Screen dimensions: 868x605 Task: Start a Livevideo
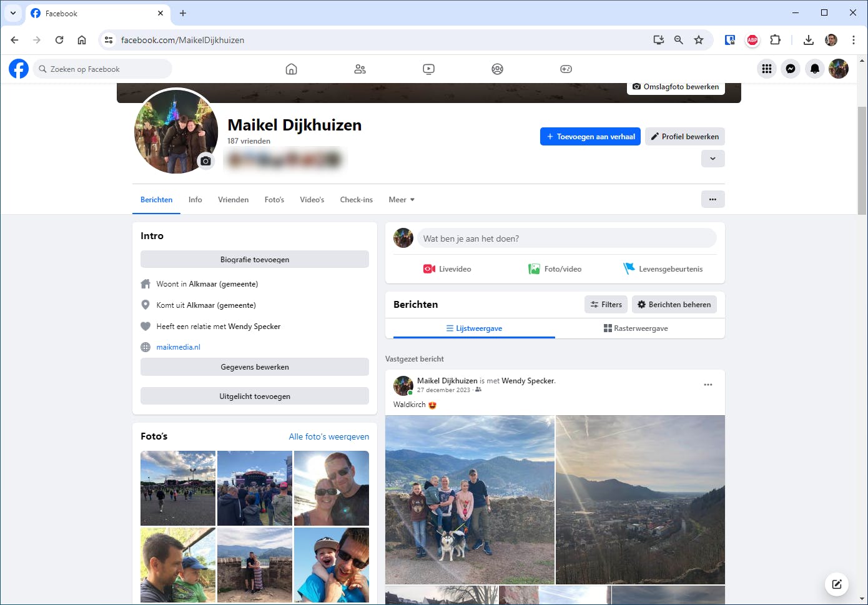[x=447, y=269]
